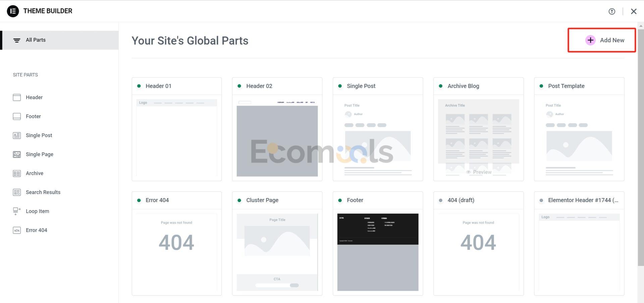Click the green status dot on Archive Blog
Viewport: 644px width, 303px height.
pyautogui.click(x=441, y=86)
